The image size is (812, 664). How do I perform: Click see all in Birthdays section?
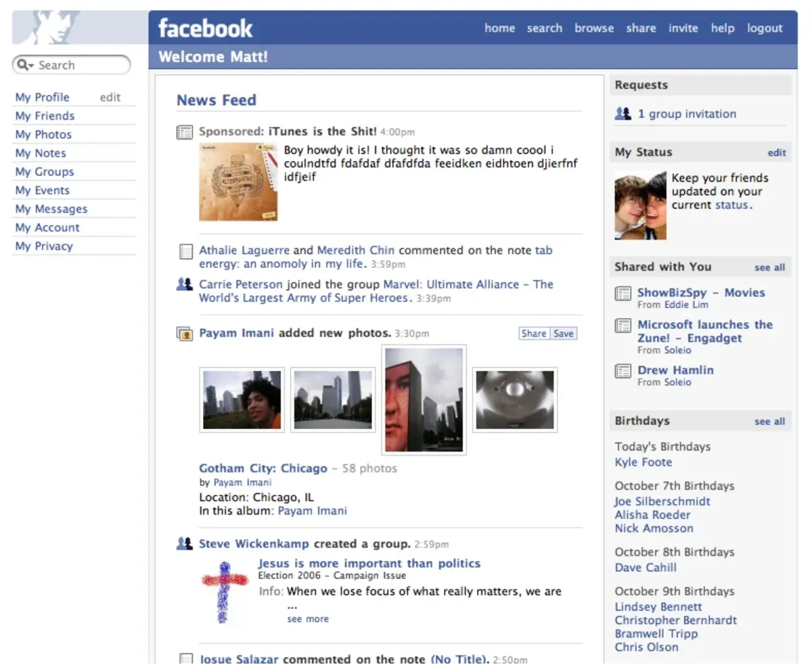tap(770, 421)
